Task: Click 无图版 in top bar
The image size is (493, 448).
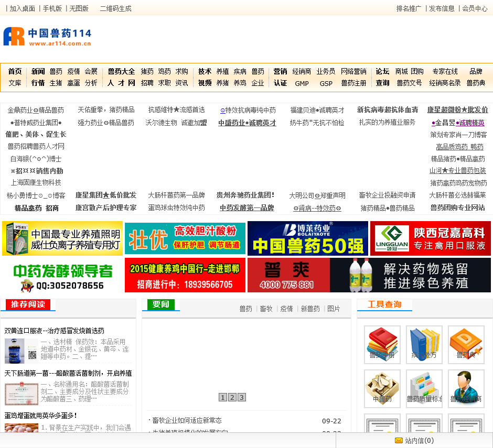Action: tap(79, 8)
